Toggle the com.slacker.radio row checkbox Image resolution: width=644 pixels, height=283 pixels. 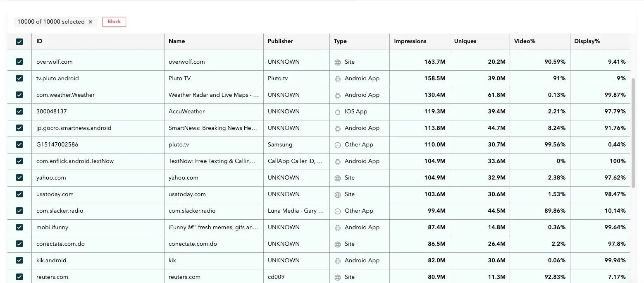click(x=19, y=211)
